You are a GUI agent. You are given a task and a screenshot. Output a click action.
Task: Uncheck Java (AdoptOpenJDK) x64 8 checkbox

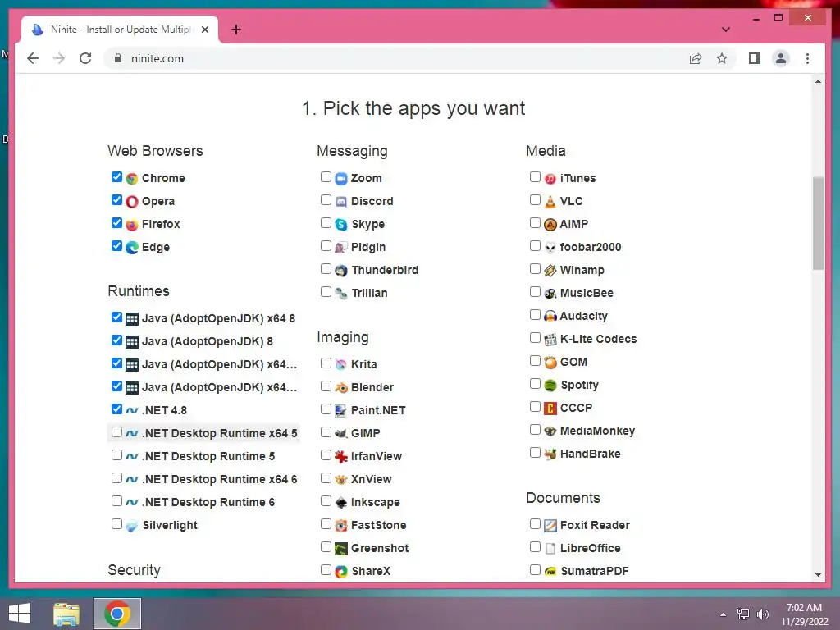[x=116, y=317]
